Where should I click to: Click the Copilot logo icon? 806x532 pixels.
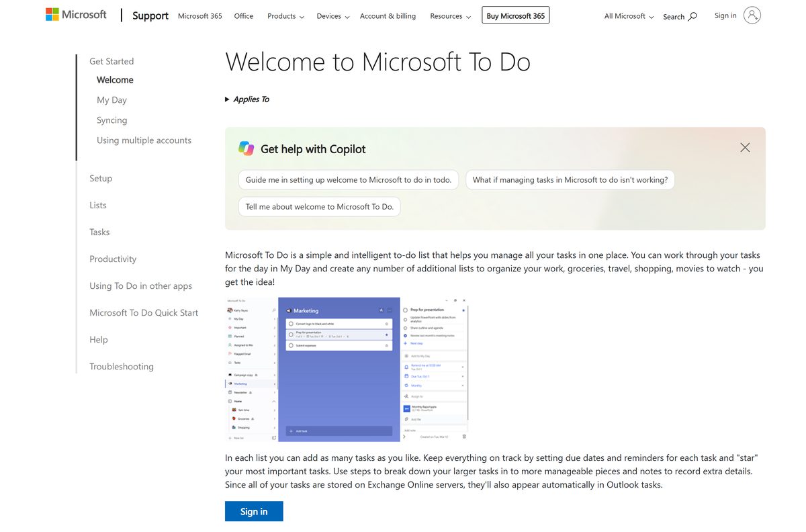click(247, 148)
